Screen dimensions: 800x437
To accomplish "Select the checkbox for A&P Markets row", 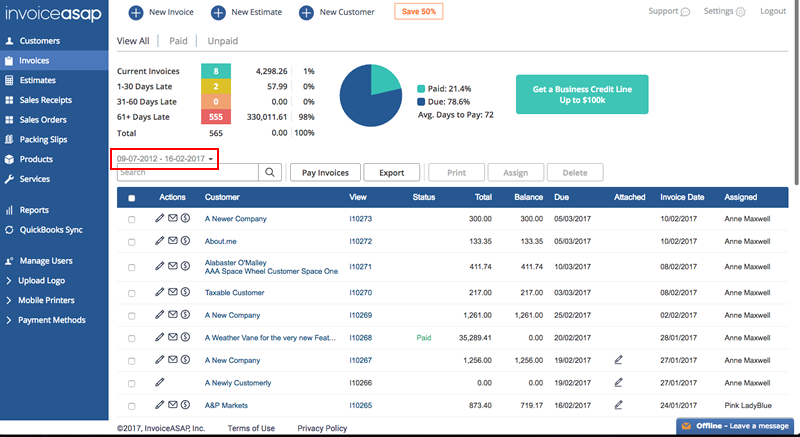I will coord(132,405).
